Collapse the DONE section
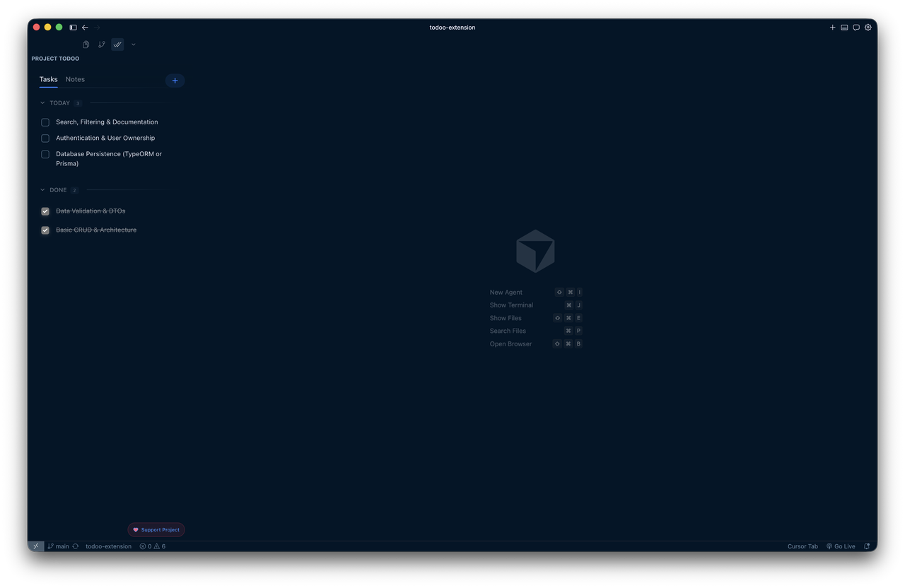 tap(42, 189)
